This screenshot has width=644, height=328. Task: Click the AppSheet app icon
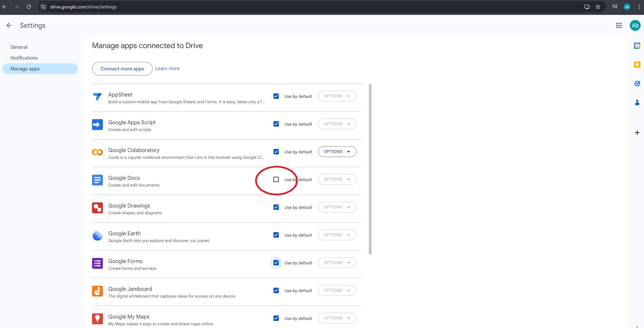tap(97, 97)
